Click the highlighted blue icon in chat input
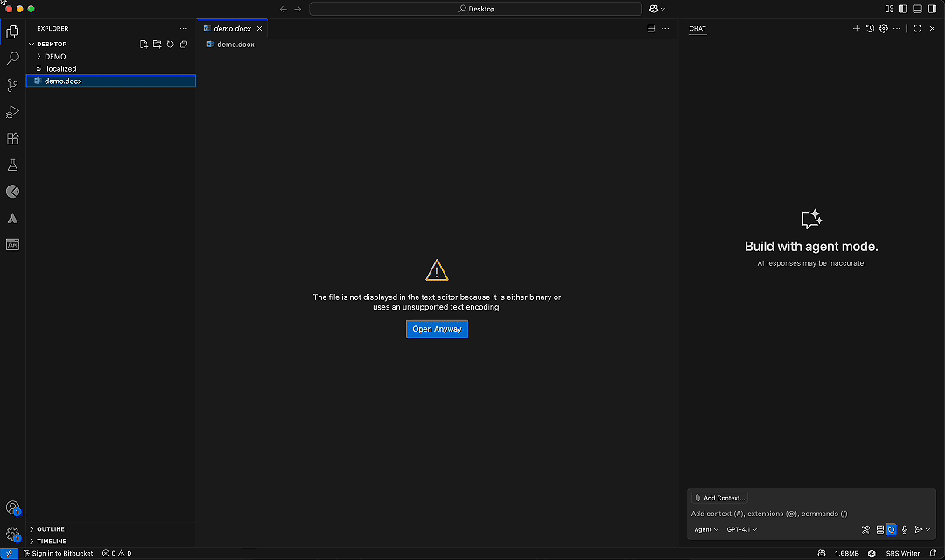Image resolution: width=945 pixels, height=560 pixels. coord(892,530)
